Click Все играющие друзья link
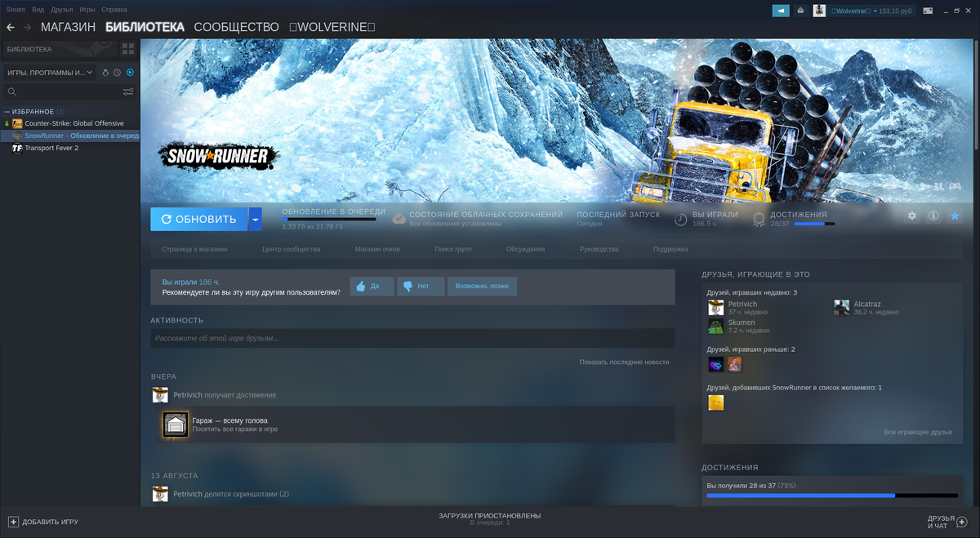 pos(918,432)
